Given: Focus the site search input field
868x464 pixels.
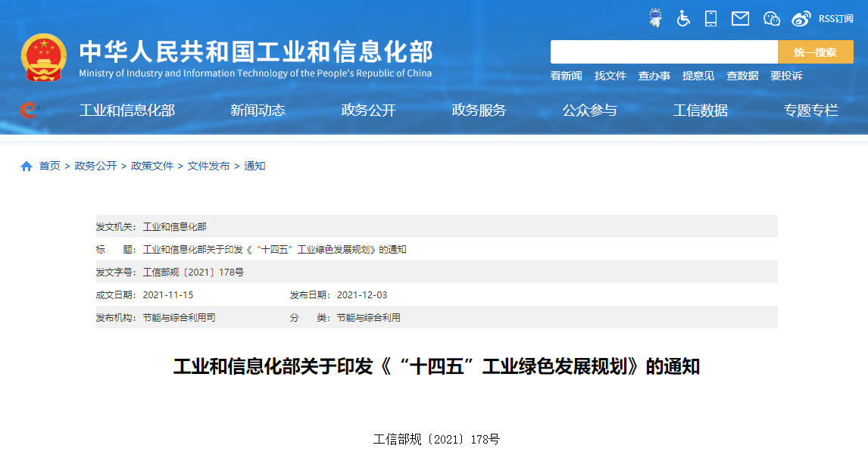Looking at the screenshot, I should 663,52.
